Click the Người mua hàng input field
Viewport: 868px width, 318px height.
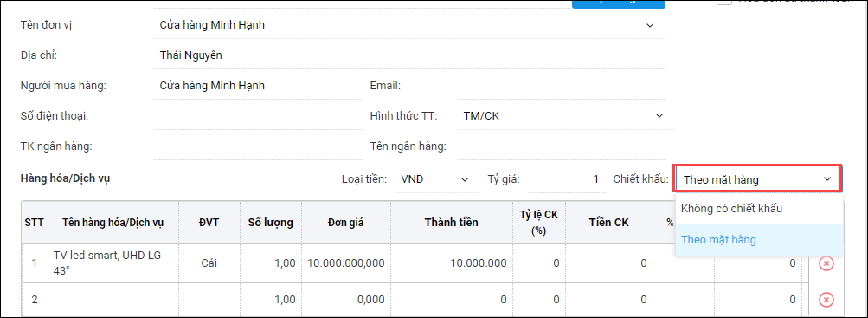pyautogui.click(x=257, y=86)
